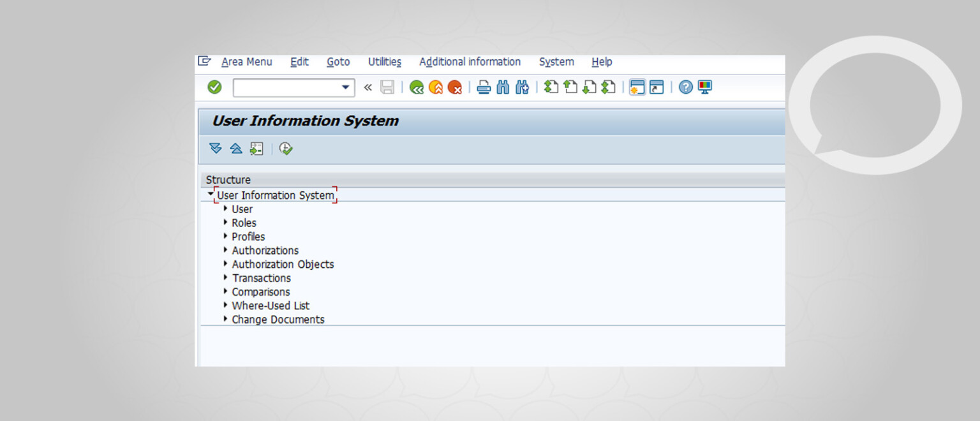Screen dimensions: 980x421
Task: Select the Change Documents tree item
Action: coord(278,320)
